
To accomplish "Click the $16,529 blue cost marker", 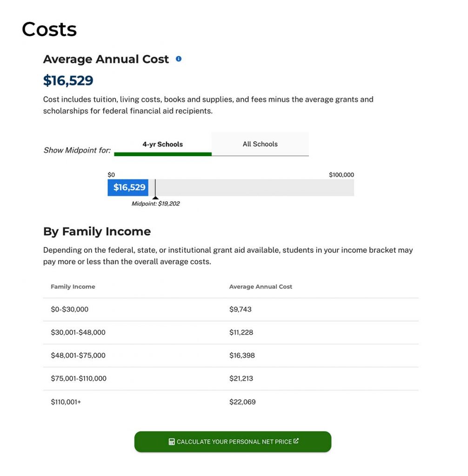I will click(128, 188).
